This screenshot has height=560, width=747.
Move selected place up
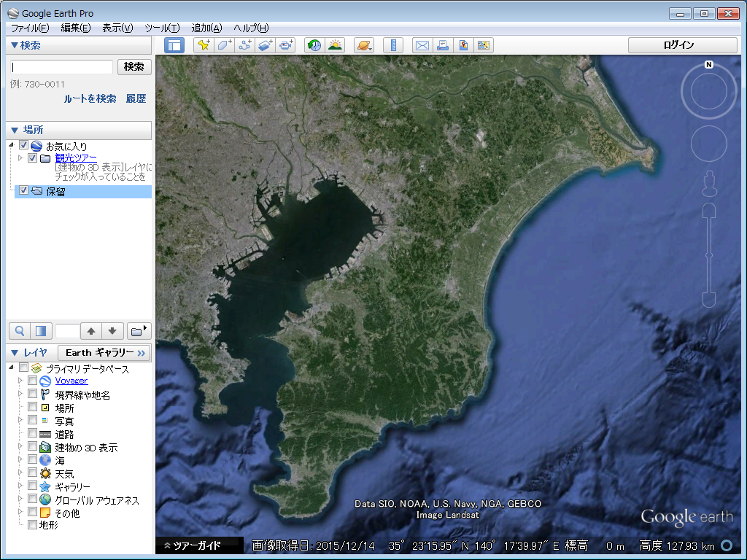(91, 331)
